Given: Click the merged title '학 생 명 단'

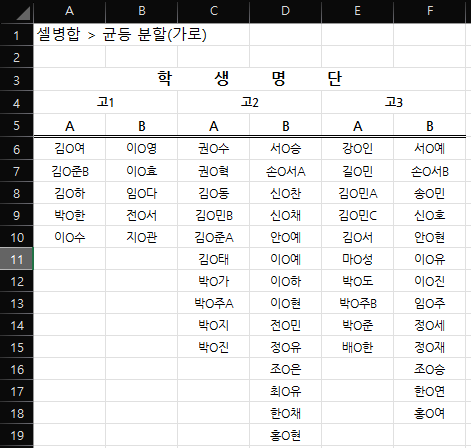Looking at the screenshot, I should [250, 79].
